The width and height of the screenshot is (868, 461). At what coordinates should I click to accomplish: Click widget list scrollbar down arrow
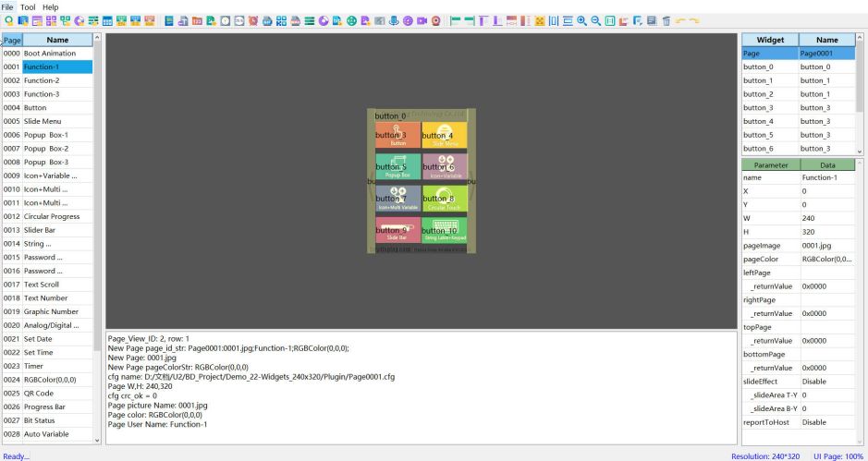859,152
